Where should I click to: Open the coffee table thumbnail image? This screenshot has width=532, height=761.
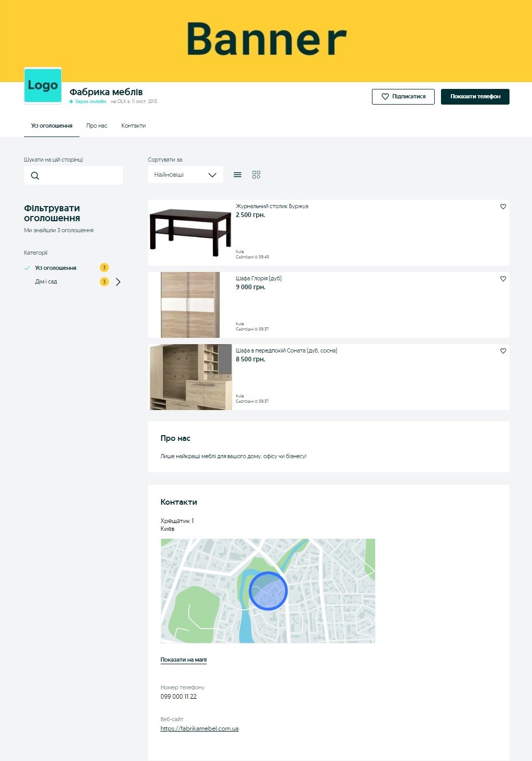coord(190,233)
